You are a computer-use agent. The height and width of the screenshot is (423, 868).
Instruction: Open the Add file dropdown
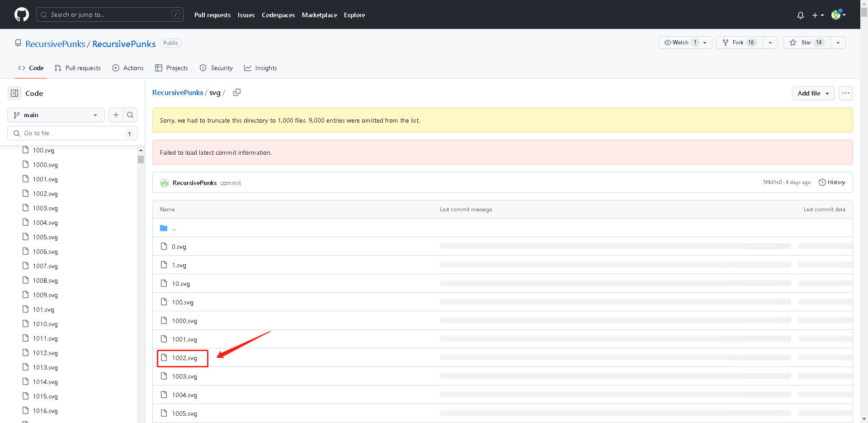(x=813, y=93)
